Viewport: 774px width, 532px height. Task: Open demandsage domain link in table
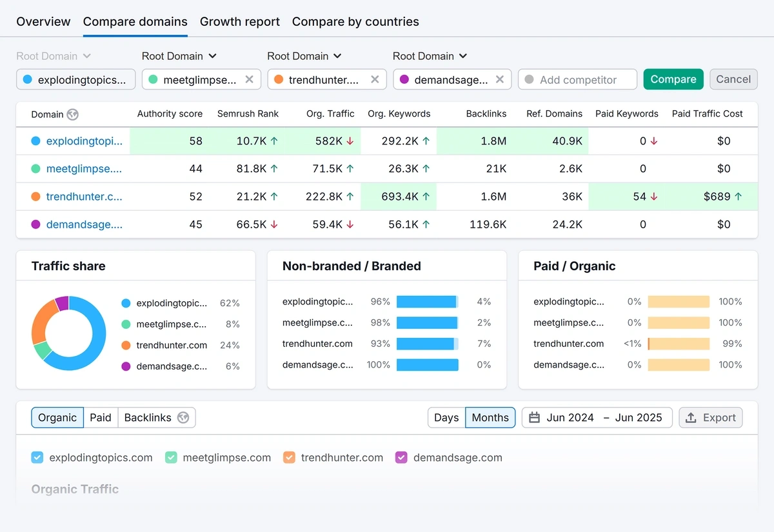[x=84, y=224]
